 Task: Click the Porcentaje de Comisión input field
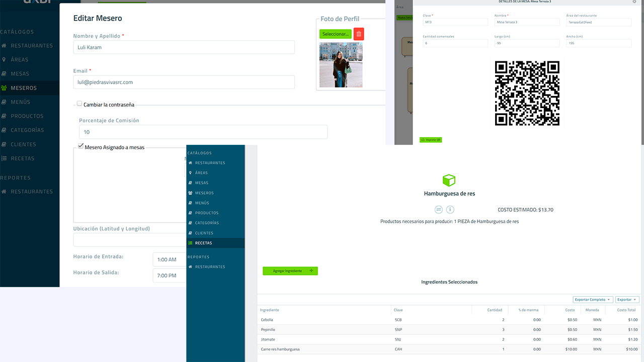(x=201, y=132)
